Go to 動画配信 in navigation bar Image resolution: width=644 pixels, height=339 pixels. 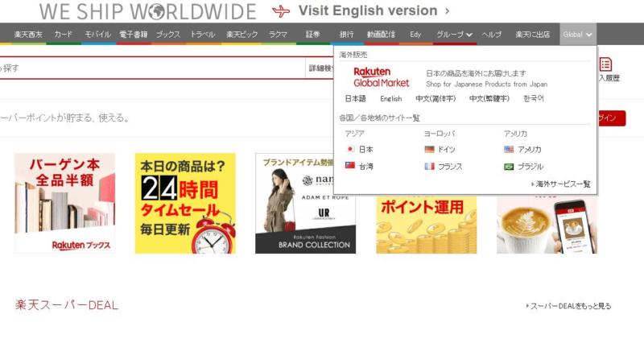pyautogui.click(x=381, y=35)
